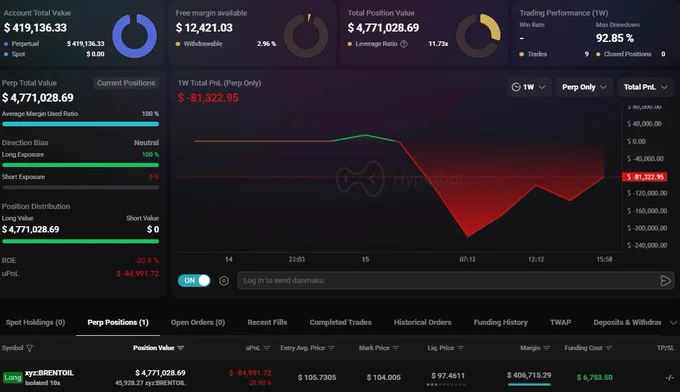680x392 pixels.
Task: Sort by Liq. Price column icon
Action: [x=461, y=348]
